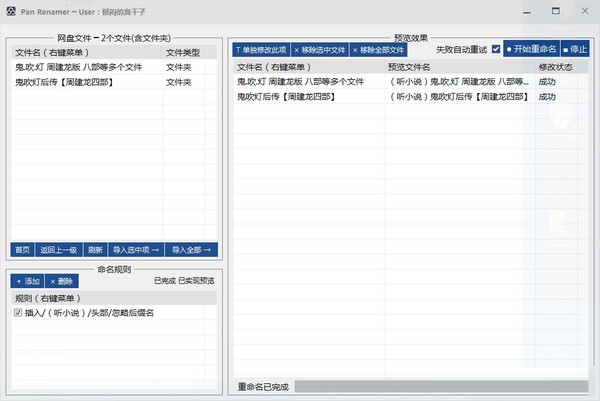Click the rename progress bar

coord(441,386)
